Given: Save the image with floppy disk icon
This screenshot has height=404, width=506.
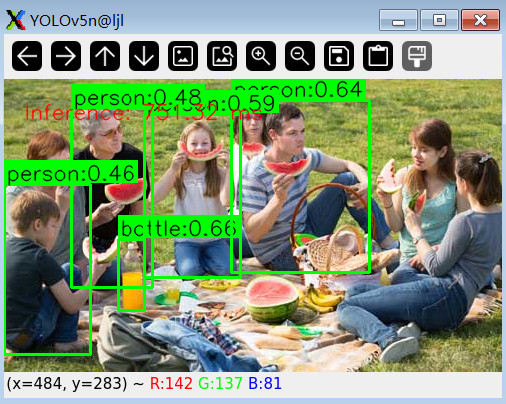Looking at the screenshot, I should pyautogui.click(x=339, y=56).
